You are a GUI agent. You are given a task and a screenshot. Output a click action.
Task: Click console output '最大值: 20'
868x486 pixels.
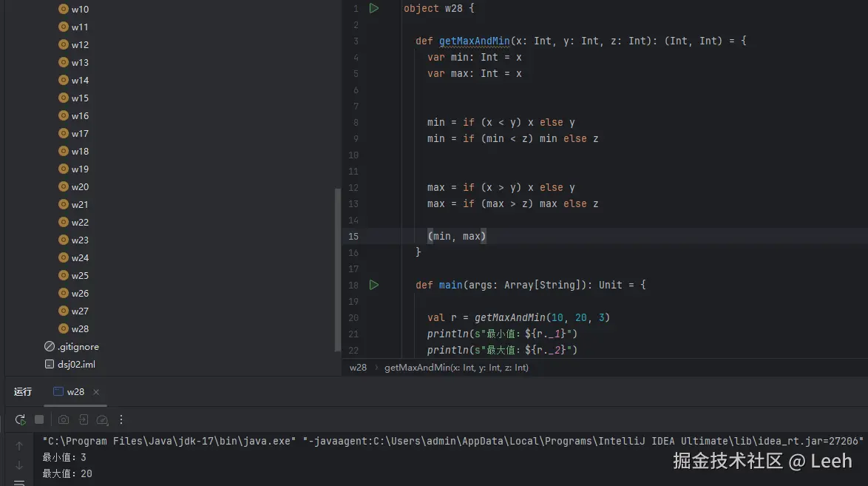pos(67,474)
